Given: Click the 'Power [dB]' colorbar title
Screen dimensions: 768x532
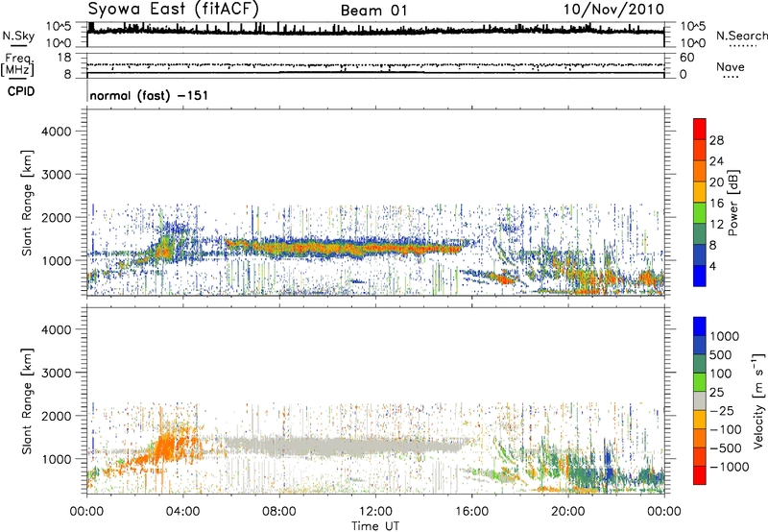Looking at the screenshot, I should point(733,203).
